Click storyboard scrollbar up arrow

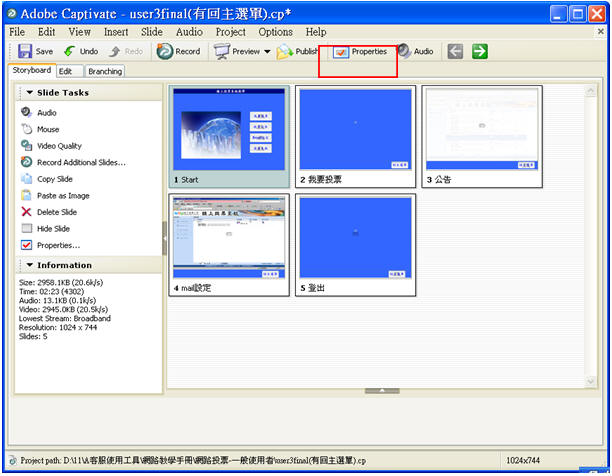point(591,91)
